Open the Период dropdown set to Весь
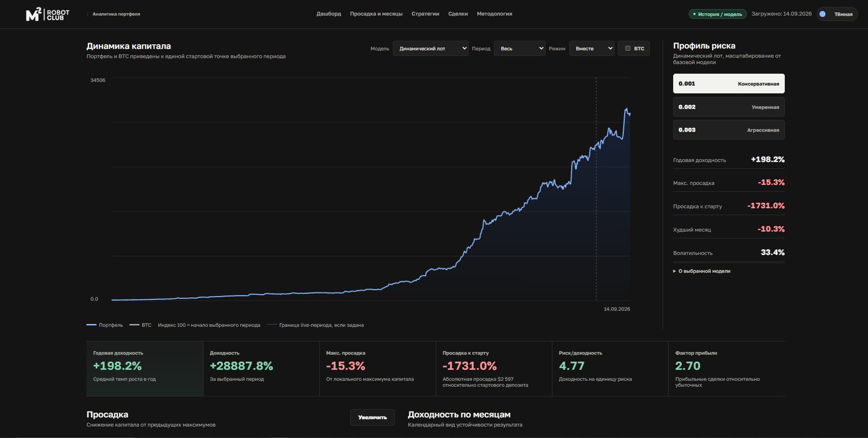The width and height of the screenshot is (868, 438). 520,49
